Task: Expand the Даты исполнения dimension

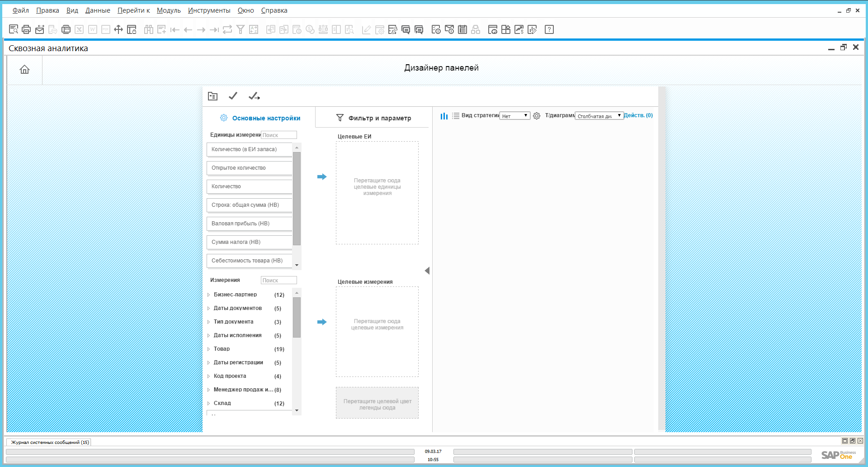Action: 208,335
